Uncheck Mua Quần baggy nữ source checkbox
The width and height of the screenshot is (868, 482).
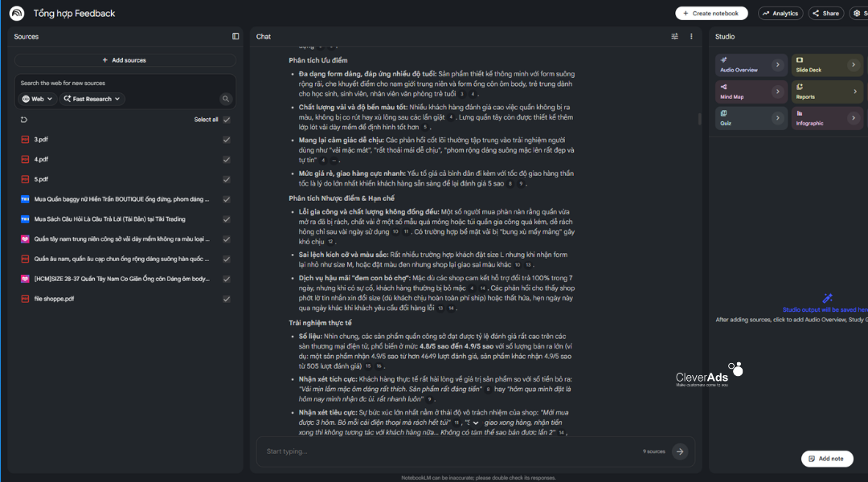pos(227,199)
